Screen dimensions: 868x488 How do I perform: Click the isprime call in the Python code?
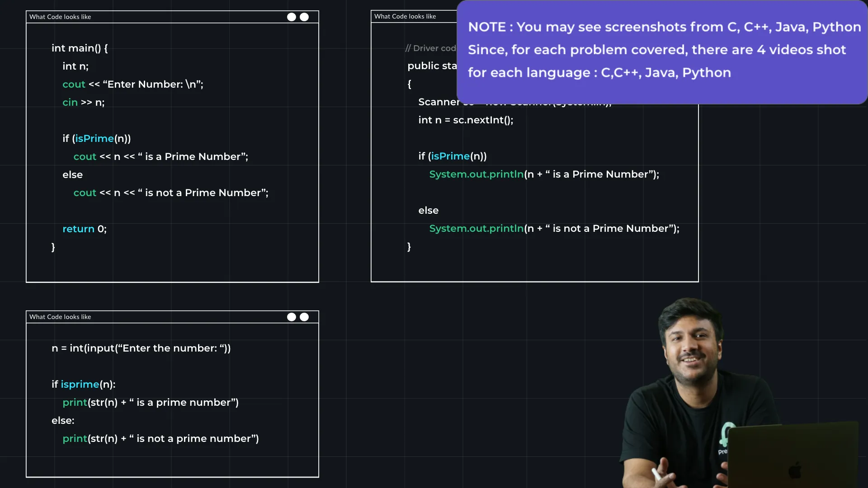click(80, 384)
